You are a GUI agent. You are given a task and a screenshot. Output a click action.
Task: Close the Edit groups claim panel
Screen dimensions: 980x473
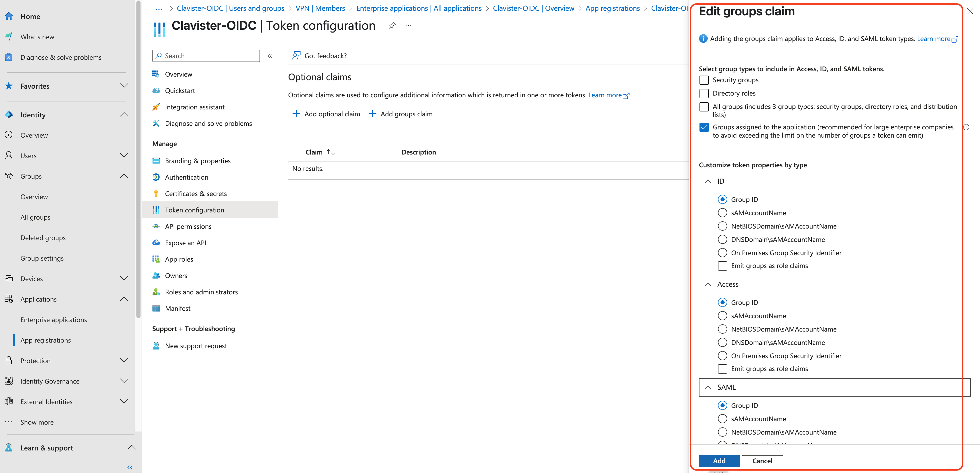tap(970, 12)
